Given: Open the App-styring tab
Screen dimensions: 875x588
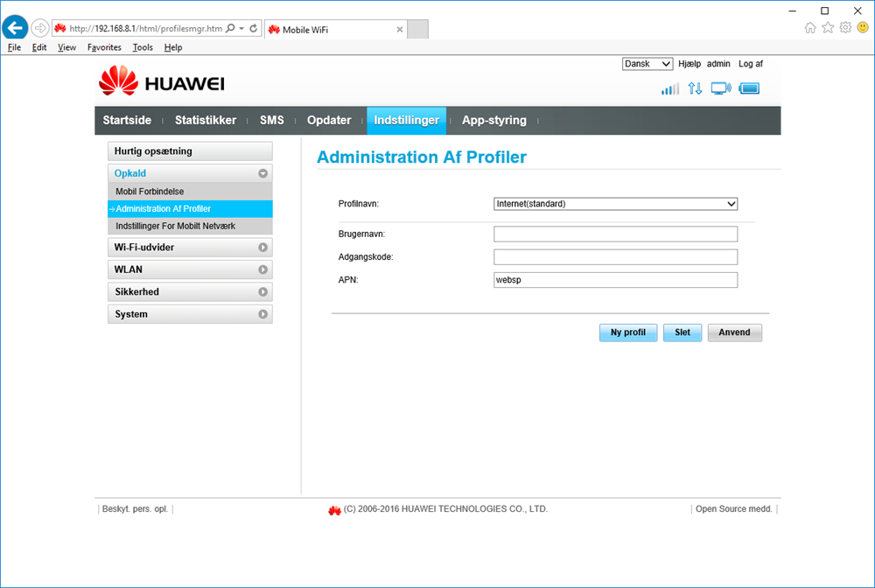Looking at the screenshot, I should (x=493, y=121).
